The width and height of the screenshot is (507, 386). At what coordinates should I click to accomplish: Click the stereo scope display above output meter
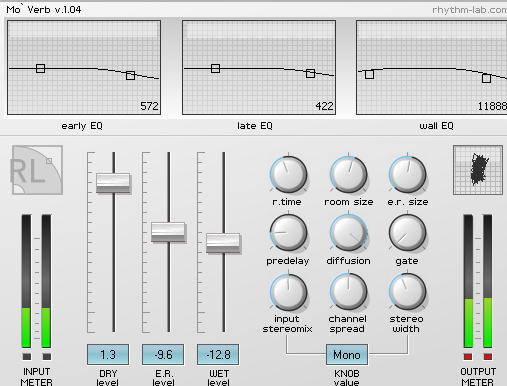pos(478,170)
